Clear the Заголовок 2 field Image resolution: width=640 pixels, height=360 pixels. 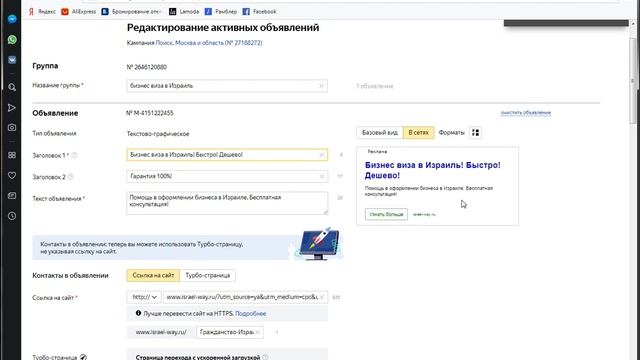pos(322,176)
